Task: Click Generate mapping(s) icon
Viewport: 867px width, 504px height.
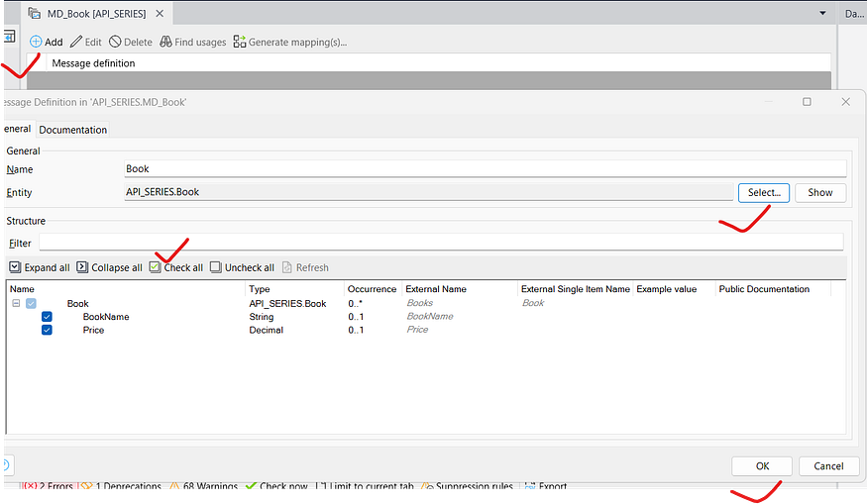Action: point(240,43)
